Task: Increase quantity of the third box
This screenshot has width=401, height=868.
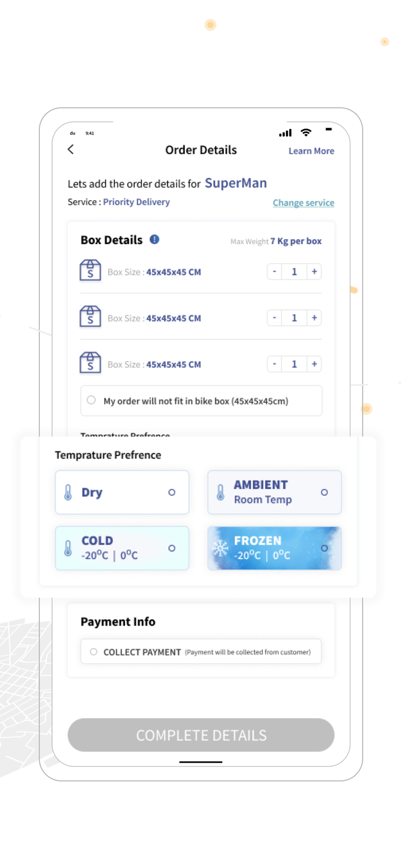Action: (314, 364)
